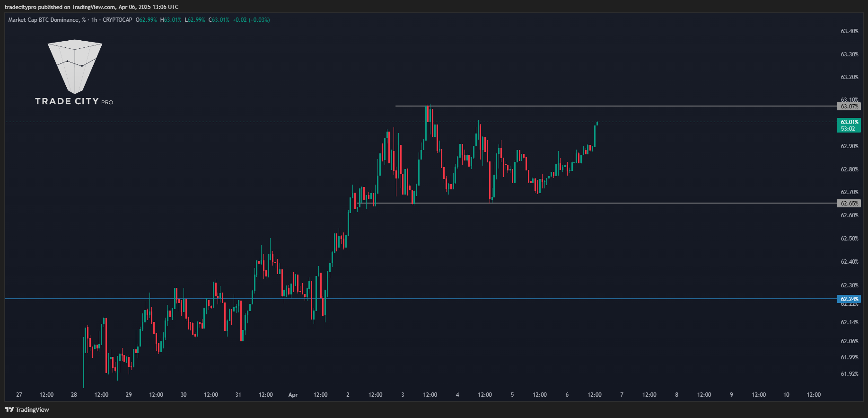Image resolution: width=868 pixels, height=418 pixels.
Task: Click date 10 on the time axis
Action: coord(786,395)
